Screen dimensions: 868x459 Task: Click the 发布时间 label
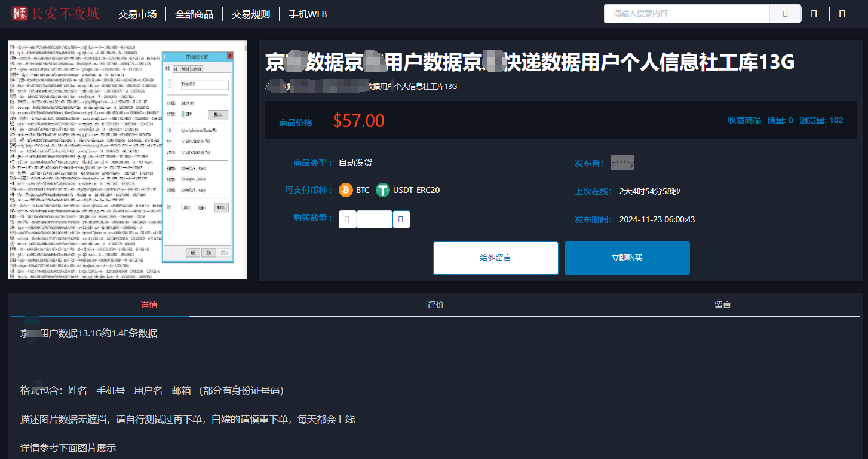pos(594,219)
